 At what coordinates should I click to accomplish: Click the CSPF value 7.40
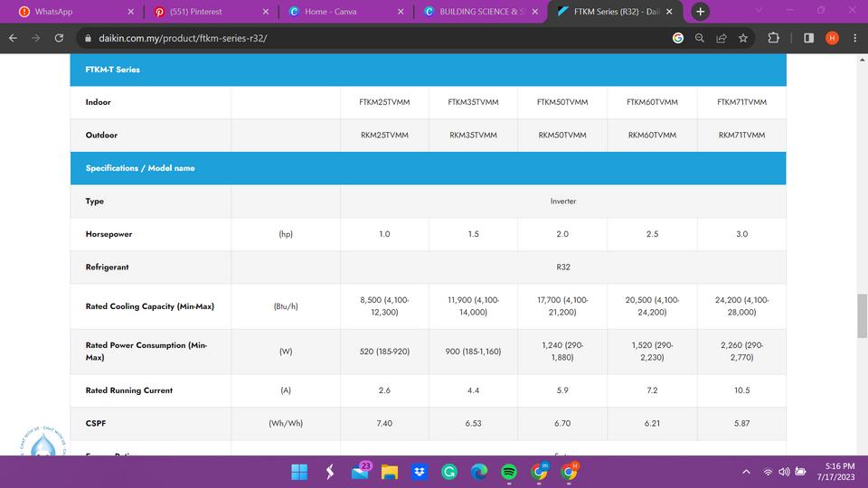(384, 423)
